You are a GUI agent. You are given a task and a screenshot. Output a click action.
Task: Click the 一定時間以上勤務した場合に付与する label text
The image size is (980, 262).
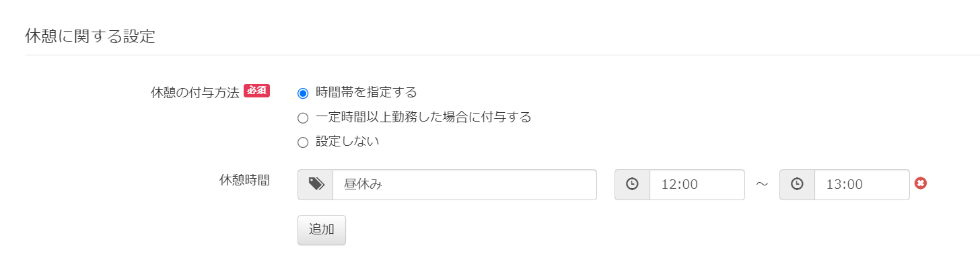[423, 118]
